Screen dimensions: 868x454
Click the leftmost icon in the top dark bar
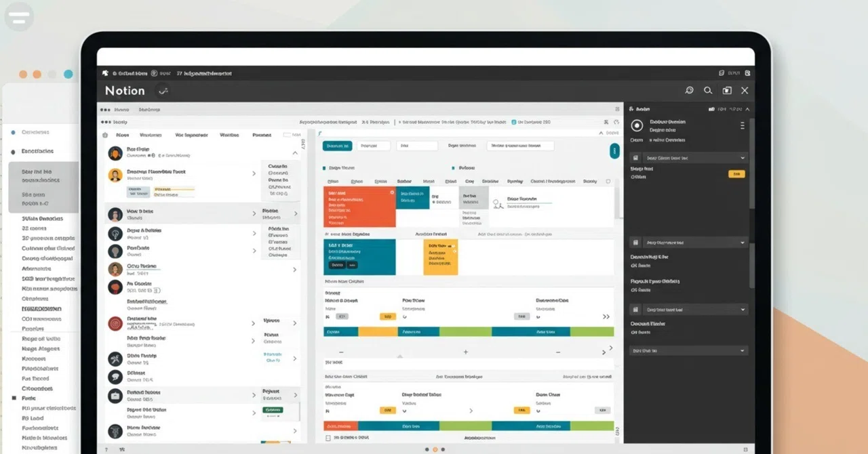click(105, 73)
